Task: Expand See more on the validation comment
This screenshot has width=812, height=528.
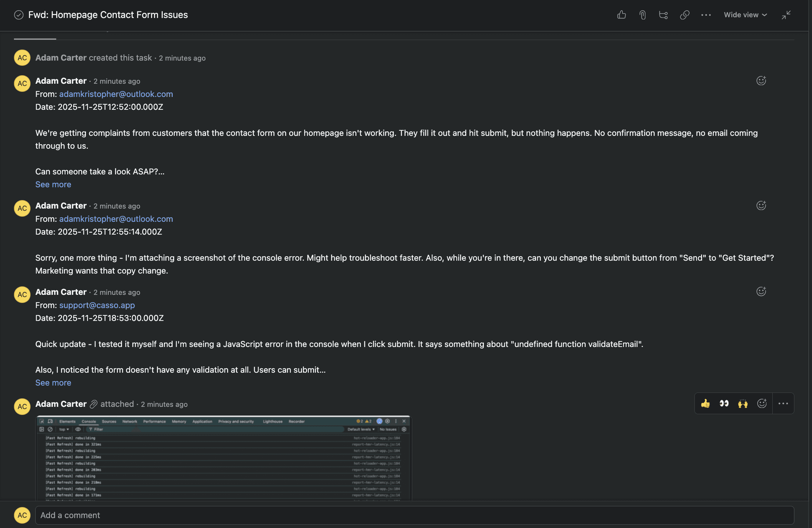Action: [53, 382]
